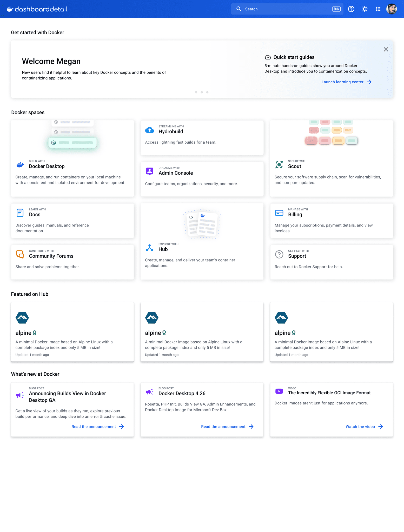Select the third carousel dot
Viewport: 404px width, 532px height.
tap(207, 92)
